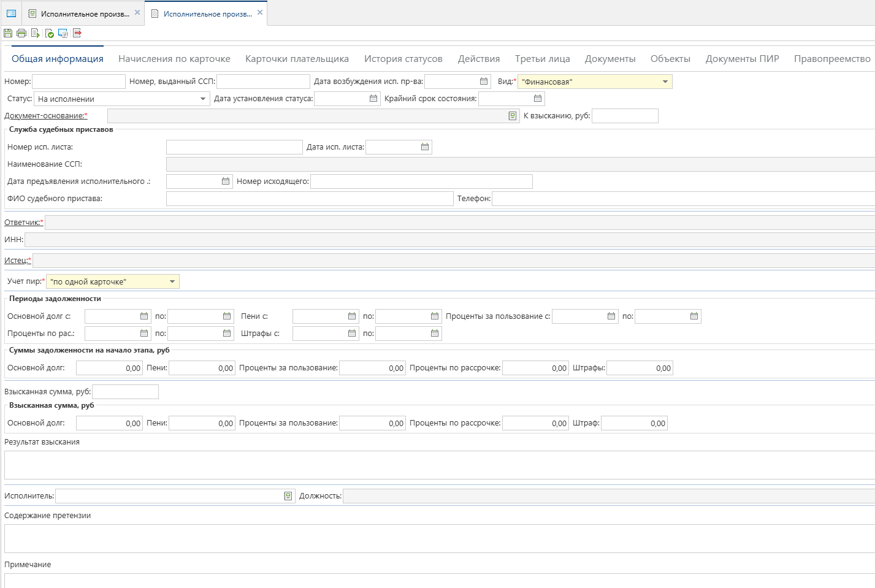
Task: Open calendar for Проценты за пользование с
Action: click(611, 316)
